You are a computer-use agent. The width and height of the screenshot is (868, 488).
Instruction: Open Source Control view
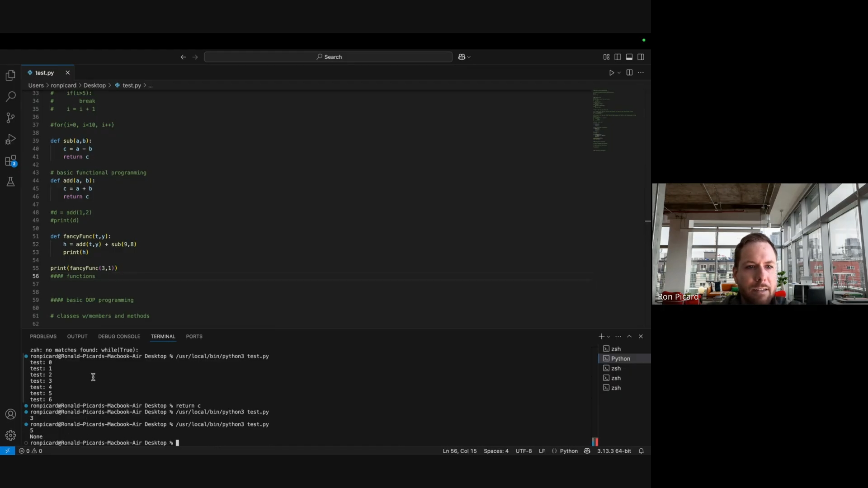pyautogui.click(x=10, y=118)
